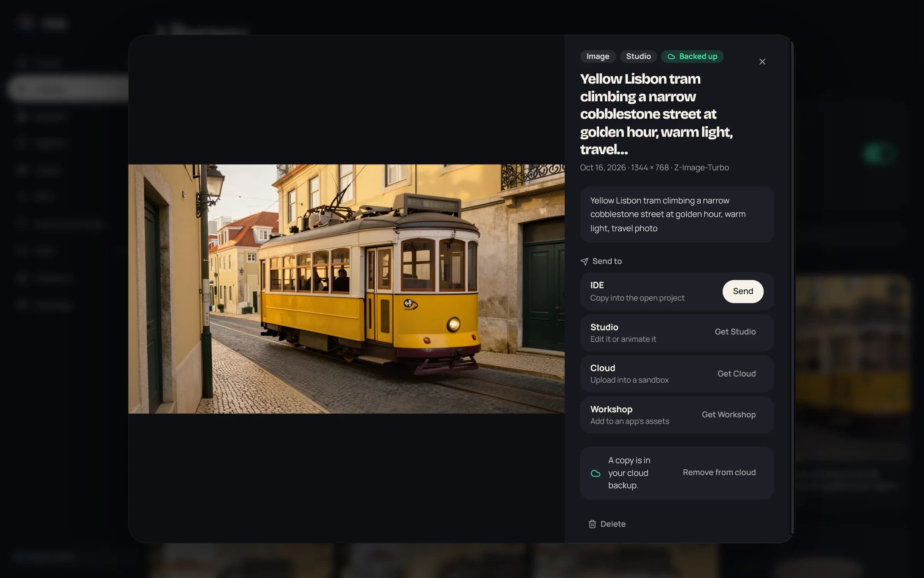Click the Backed up cloud badge
Viewport: 924px width, 578px height.
pyautogui.click(x=692, y=56)
